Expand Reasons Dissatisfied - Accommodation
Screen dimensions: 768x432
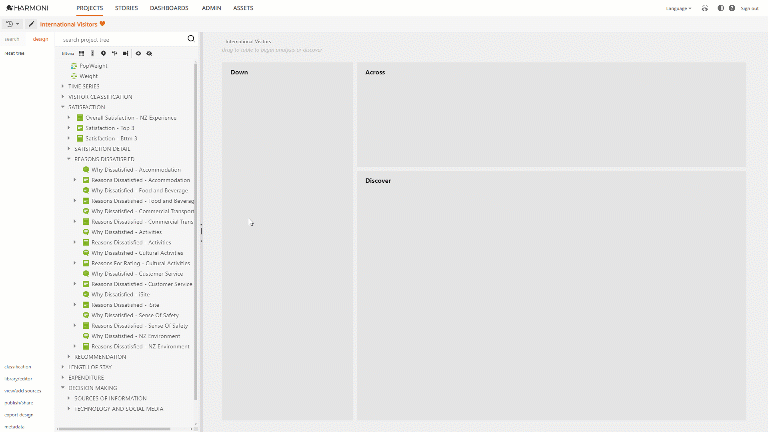click(75, 180)
